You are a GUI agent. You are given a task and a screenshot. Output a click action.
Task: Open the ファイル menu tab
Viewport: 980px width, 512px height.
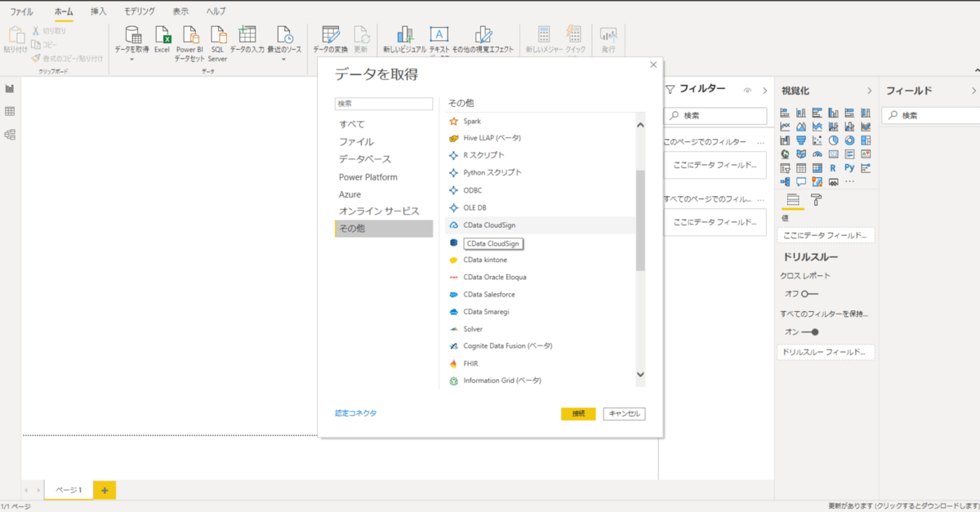(21, 11)
